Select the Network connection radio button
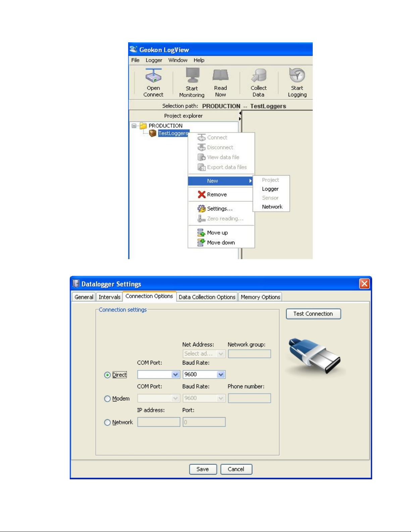This screenshot has width=411, height=532. point(107,423)
